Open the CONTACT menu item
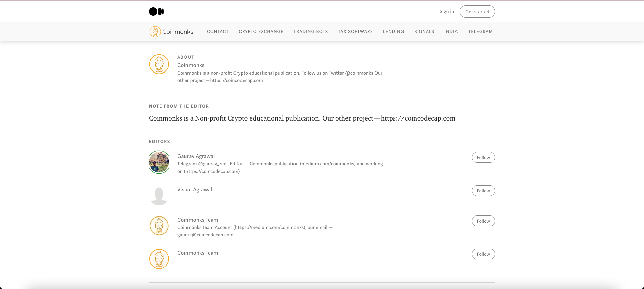 [x=218, y=32]
